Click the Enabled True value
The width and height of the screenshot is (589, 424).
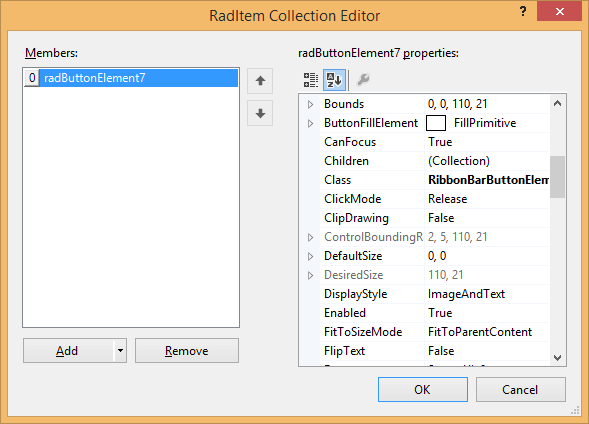(440, 313)
